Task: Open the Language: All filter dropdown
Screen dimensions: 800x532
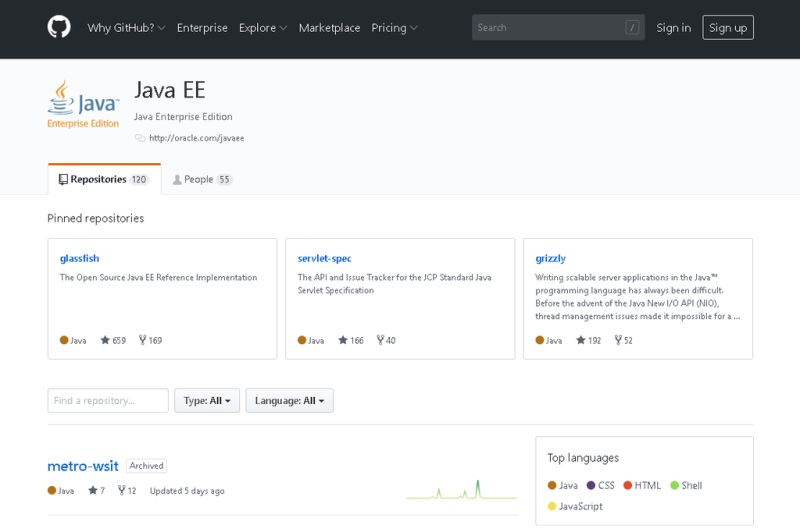Action: (x=289, y=400)
